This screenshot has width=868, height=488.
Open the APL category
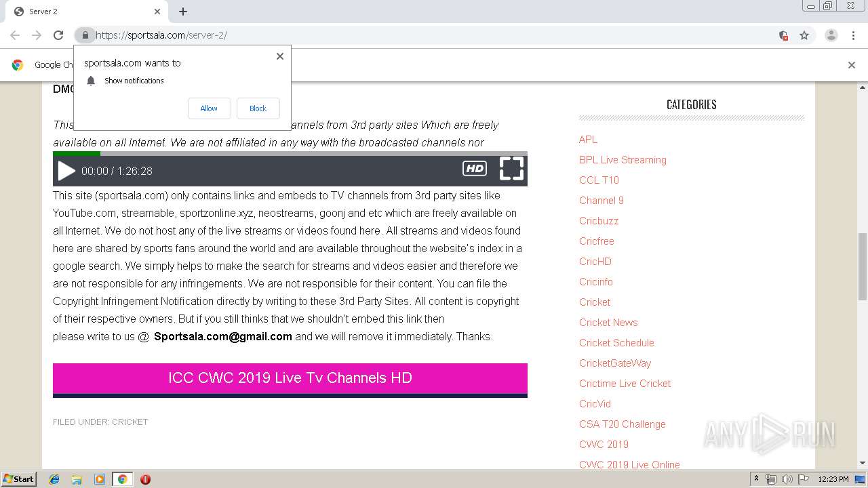click(x=588, y=139)
